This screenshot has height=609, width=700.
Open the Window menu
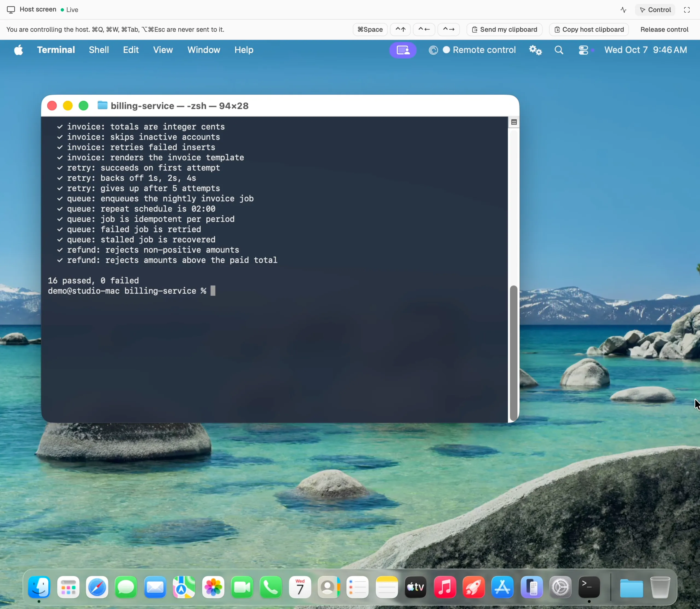(x=204, y=50)
